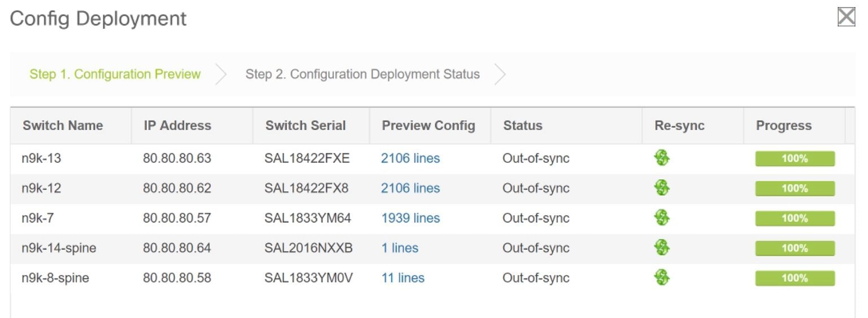
Task: Sort by the Switch Name column header
Action: click(x=63, y=126)
